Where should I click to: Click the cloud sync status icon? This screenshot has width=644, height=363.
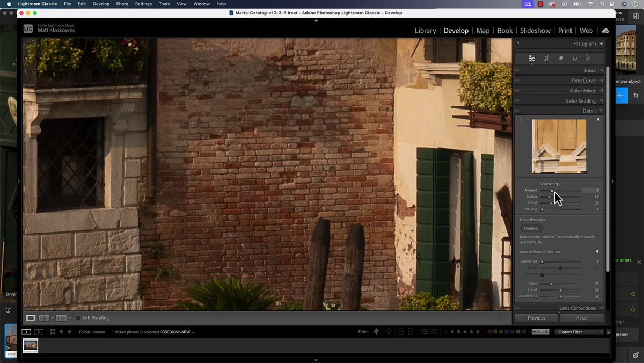pos(605,31)
